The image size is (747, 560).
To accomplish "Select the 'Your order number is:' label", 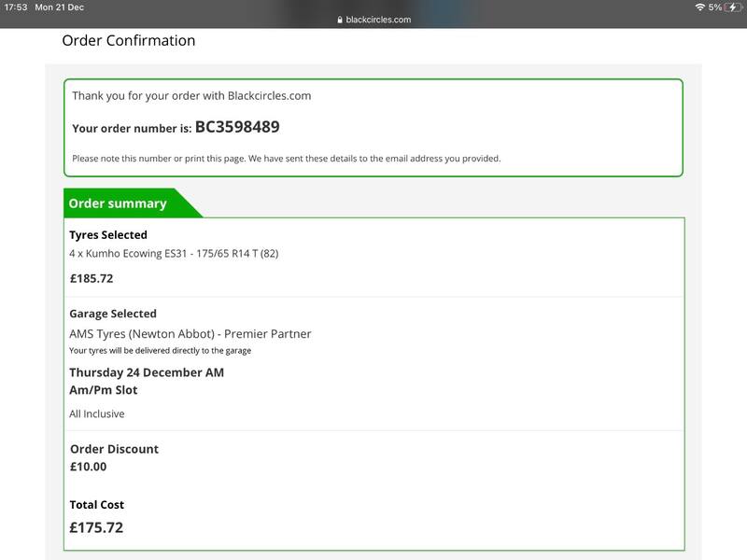I will click(x=132, y=129).
